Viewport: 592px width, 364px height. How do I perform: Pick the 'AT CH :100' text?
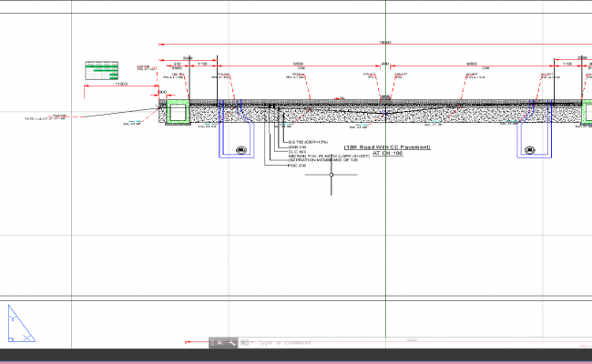386,153
